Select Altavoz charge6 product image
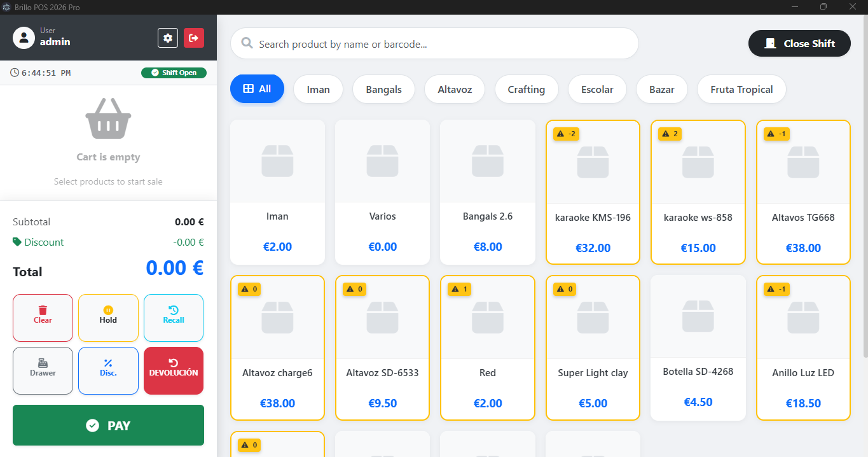Image resolution: width=868 pixels, height=457 pixels. [277, 317]
